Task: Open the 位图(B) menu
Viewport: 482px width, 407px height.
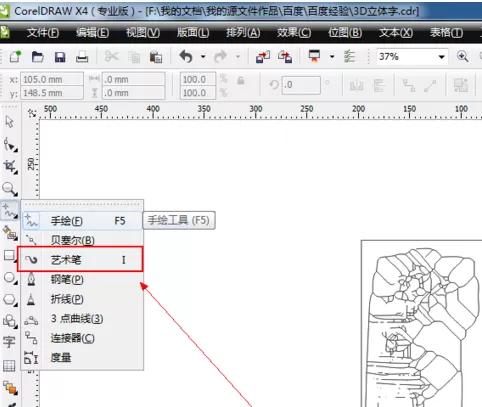Action: (x=345, y=33)
